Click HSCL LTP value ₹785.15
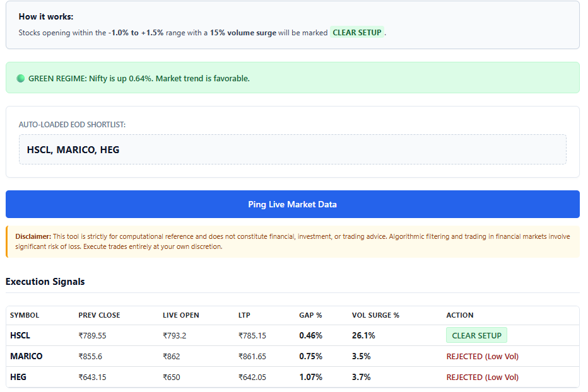The image size is (588, 392). tap(252, 335)
